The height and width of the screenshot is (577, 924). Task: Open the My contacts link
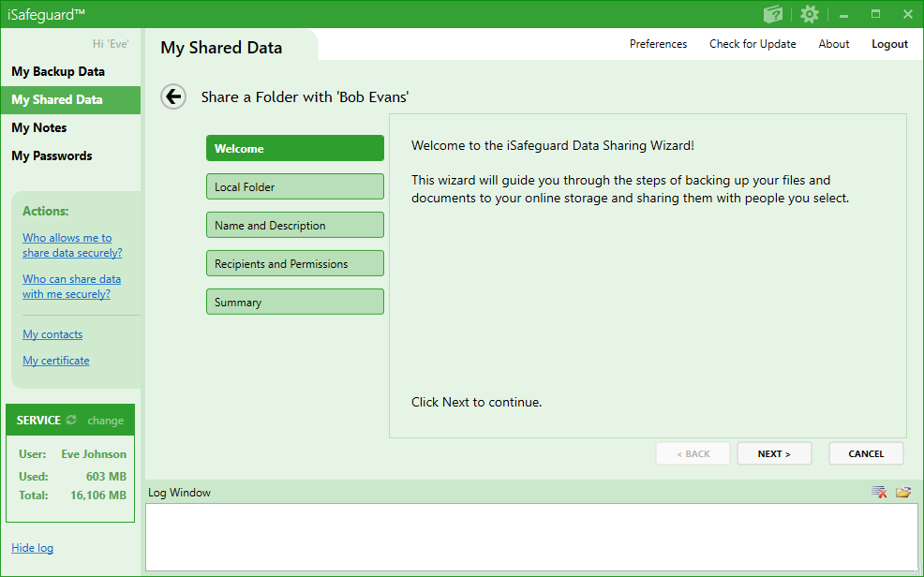tap(52, 334)
